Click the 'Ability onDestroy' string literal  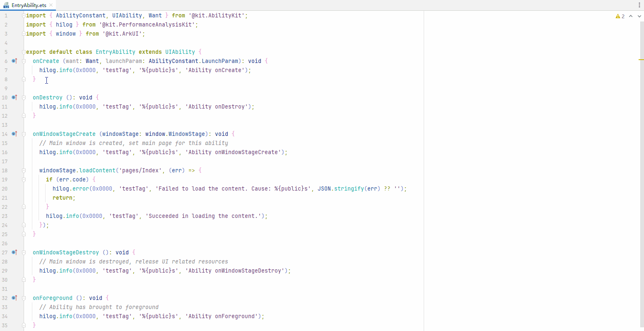coord(217,106)
